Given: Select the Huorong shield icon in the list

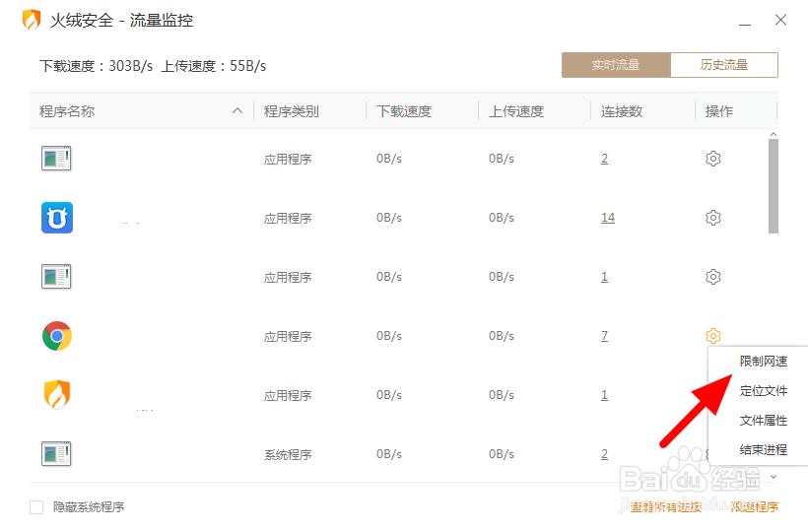Looking at the screenshot, I should point(57,394).
